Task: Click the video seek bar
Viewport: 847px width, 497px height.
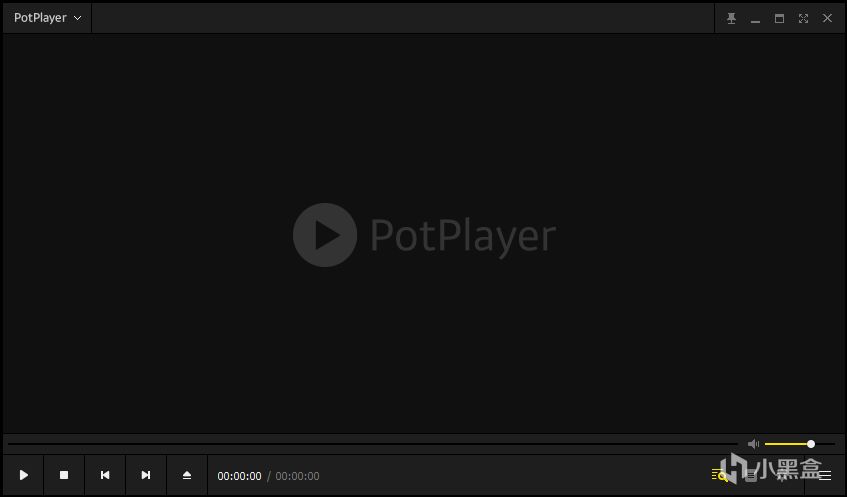Action: point(373,444)
